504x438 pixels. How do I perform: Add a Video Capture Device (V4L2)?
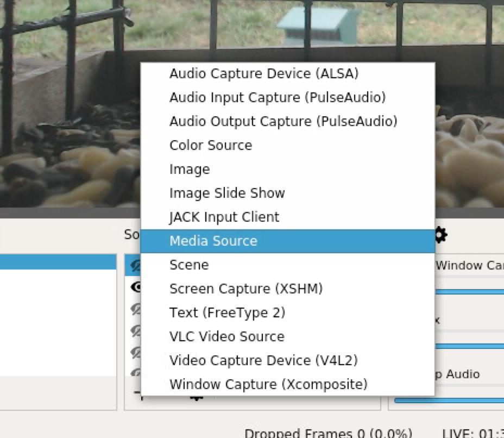pyautogui.click(x=263, y=360)
